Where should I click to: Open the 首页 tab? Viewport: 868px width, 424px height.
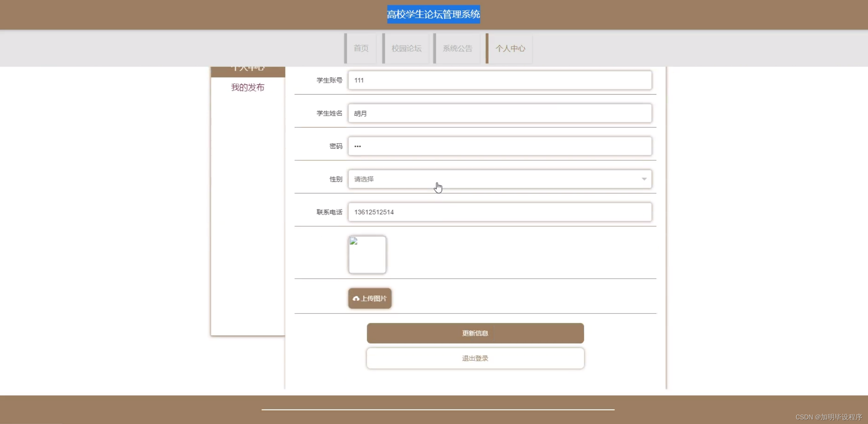[361, 48]
